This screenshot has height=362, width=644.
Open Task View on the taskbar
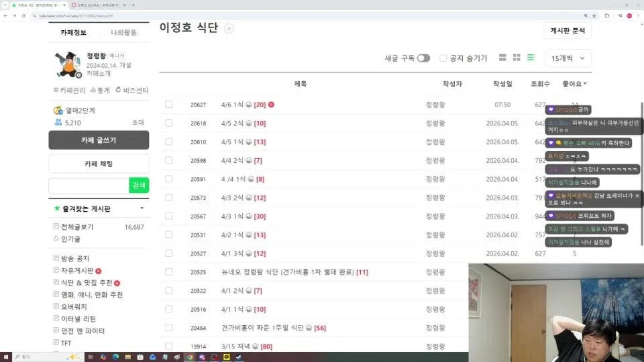tap(91, 357)
